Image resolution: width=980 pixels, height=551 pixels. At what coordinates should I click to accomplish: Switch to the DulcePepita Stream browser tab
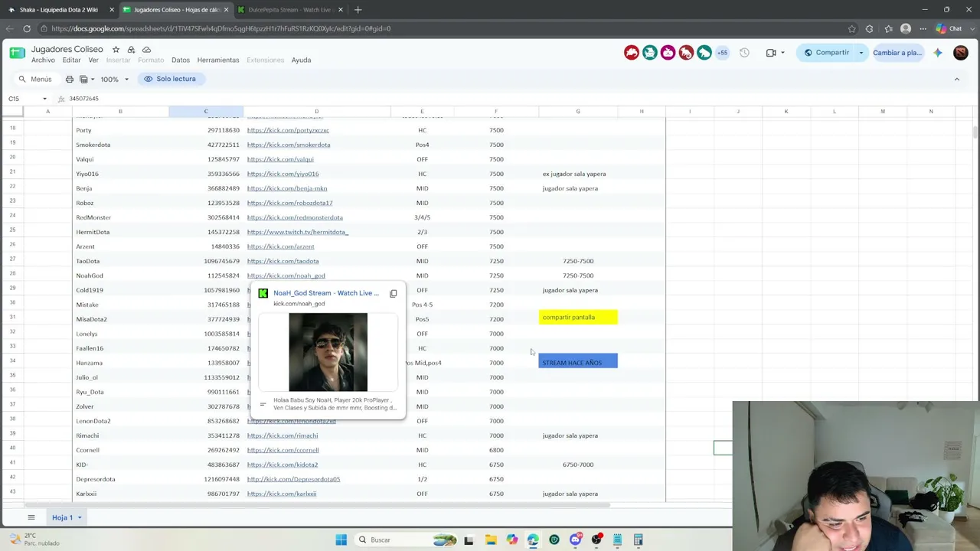tap(289, 10)
